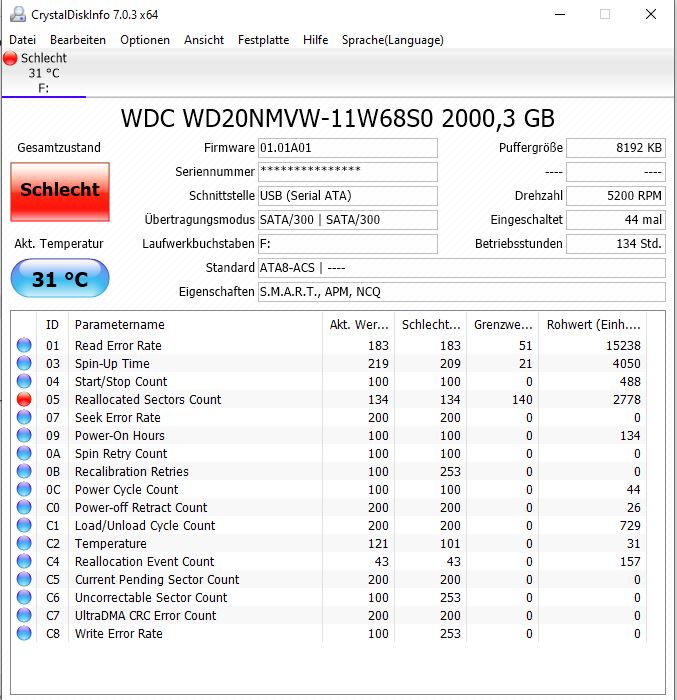Close the CrystalDiskInfo window
677x700 pixels.
(x=651, y=14)
